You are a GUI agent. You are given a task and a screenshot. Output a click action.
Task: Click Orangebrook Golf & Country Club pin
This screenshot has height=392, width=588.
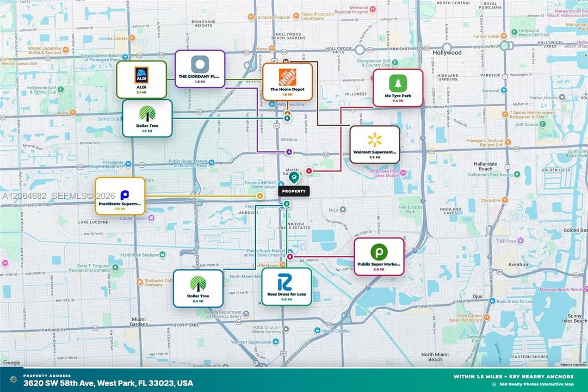click(x=395, y=62)
